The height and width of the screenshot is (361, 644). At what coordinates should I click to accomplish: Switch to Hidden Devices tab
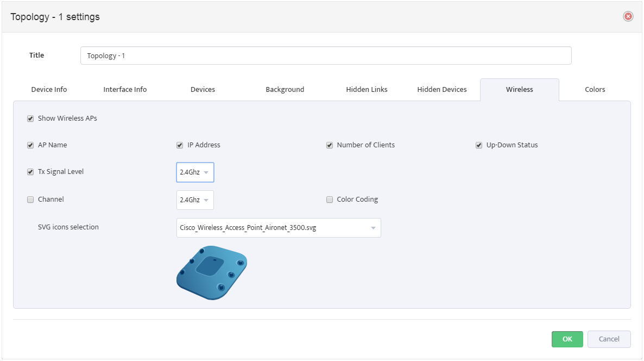(442, 89)
